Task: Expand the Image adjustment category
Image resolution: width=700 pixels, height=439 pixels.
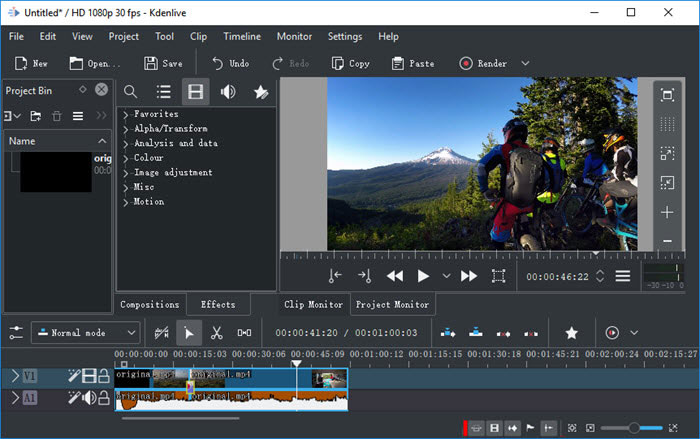Action: coord(126,173)
